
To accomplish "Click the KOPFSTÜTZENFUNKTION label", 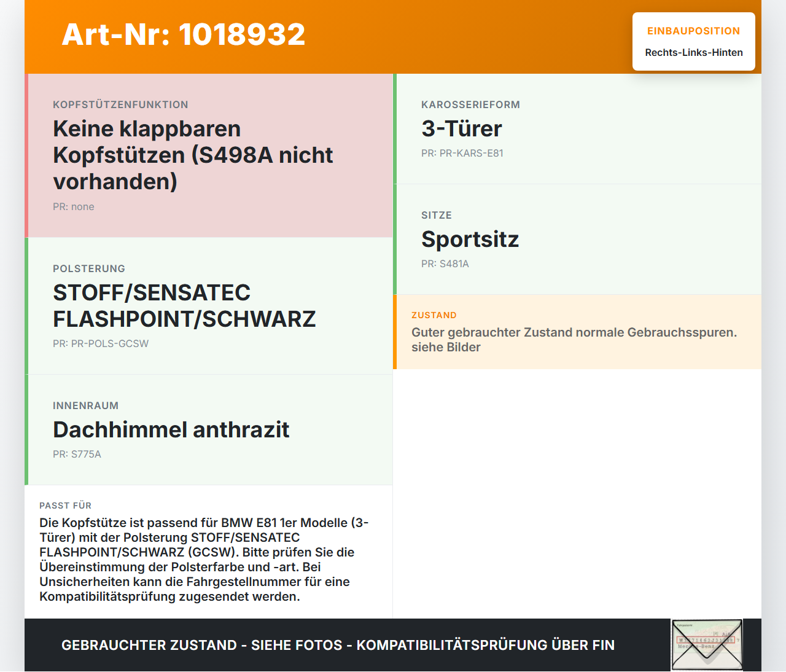I will click(x=120, y=105).
